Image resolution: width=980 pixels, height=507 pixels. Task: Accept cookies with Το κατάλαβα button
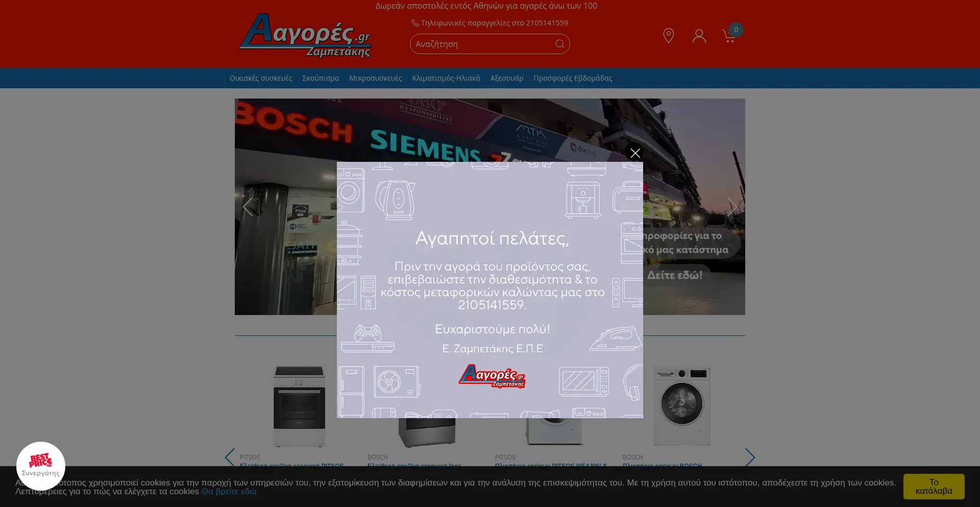934,487
